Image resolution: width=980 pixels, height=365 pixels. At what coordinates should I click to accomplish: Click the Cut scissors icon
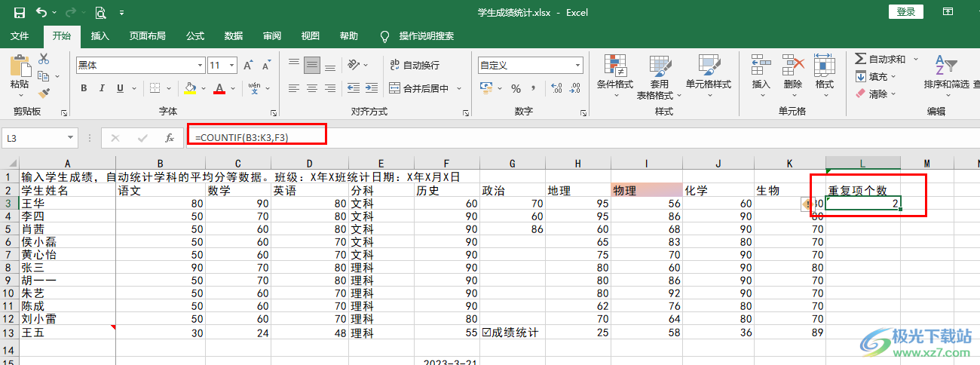(x=44, y=60)
